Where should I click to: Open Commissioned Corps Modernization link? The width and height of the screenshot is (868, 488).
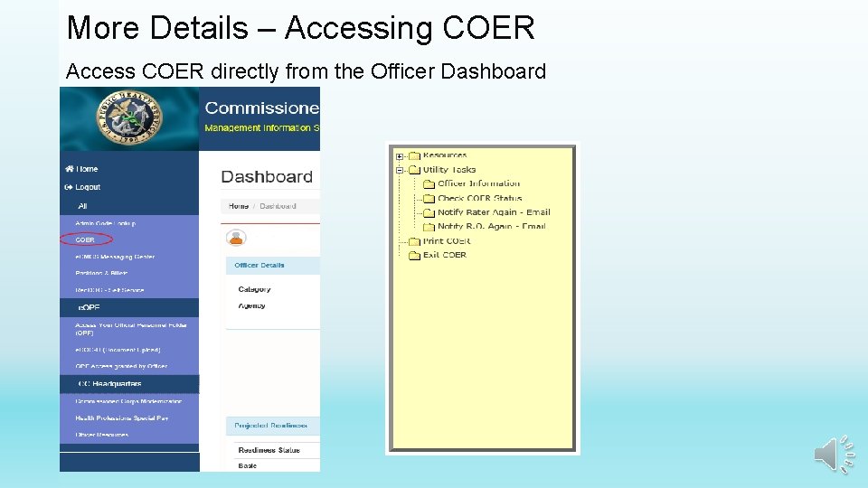(128, 401)
